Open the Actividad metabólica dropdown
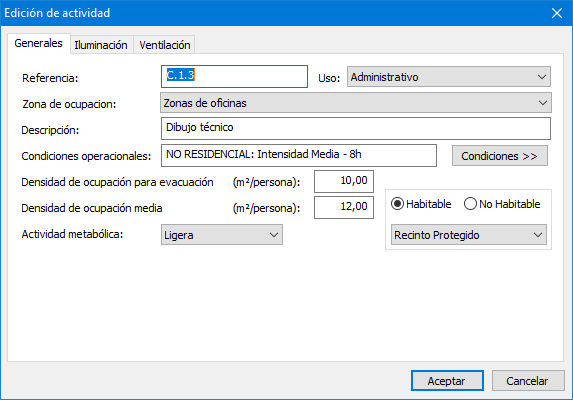573x400 pixels. pos(222,235)
